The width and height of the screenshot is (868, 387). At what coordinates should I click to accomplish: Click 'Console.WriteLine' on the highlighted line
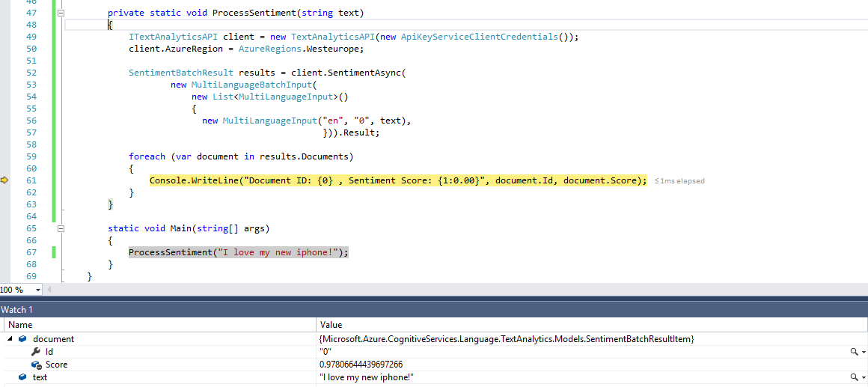coord(195,180)
